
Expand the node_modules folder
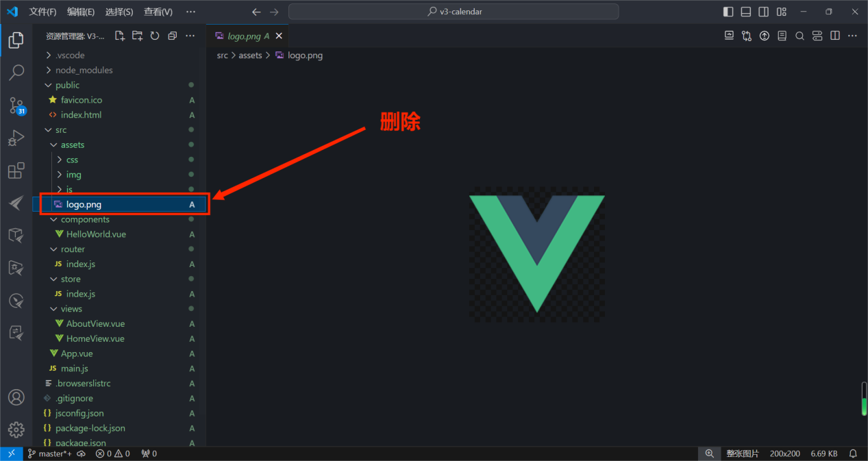pyautogui.click(x=120, y=70)
